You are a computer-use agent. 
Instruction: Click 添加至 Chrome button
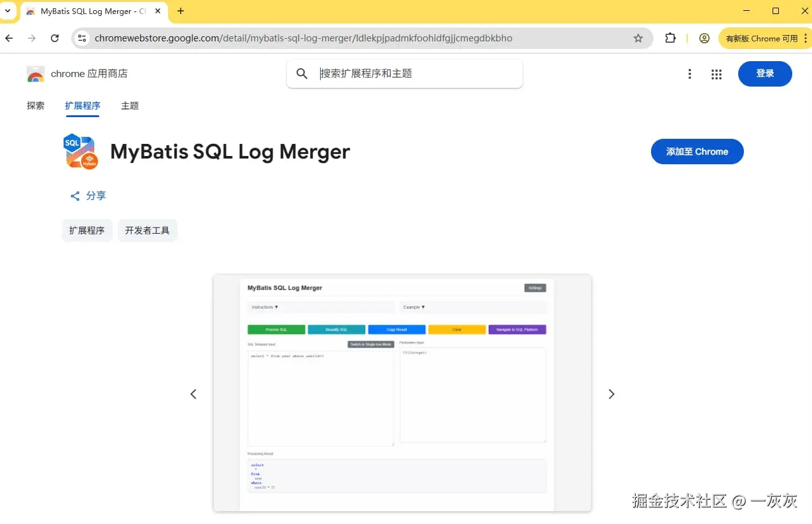click(x=697, y=152)
